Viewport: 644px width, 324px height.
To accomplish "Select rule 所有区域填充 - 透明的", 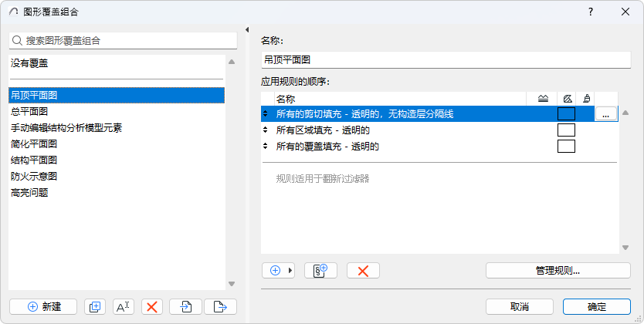I will (x=439, y=130).
